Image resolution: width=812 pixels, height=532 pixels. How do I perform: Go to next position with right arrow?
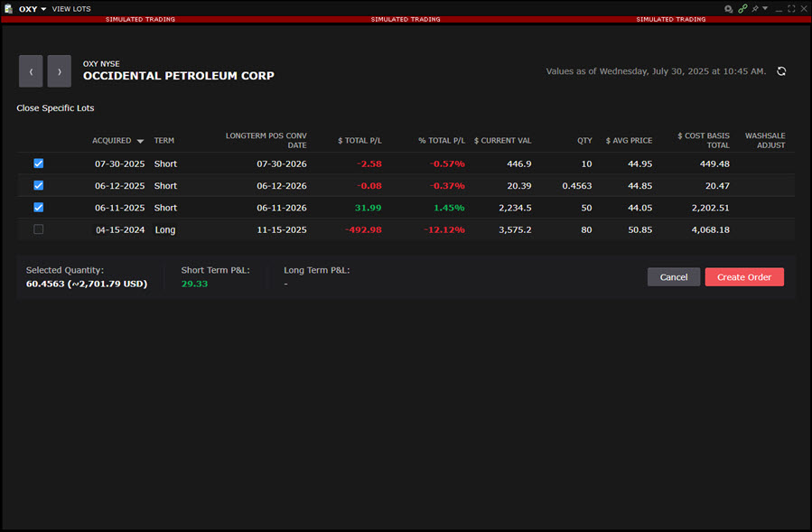click(60, 71)
